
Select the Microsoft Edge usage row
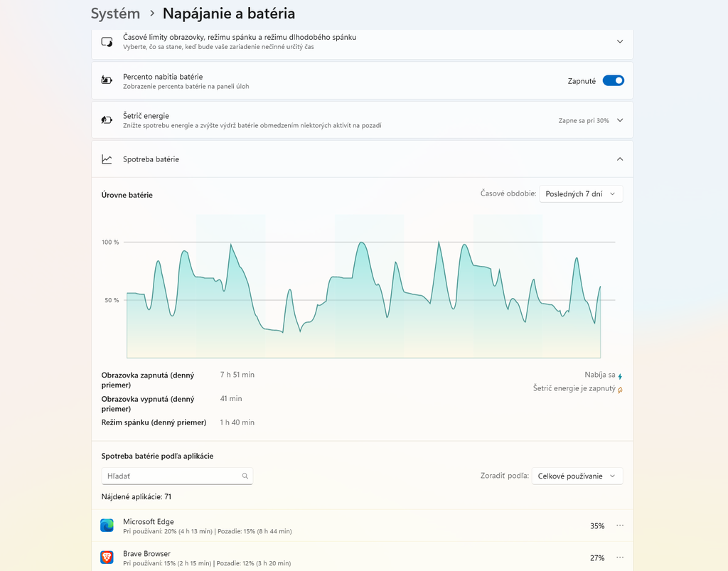(x=362, y=525)
